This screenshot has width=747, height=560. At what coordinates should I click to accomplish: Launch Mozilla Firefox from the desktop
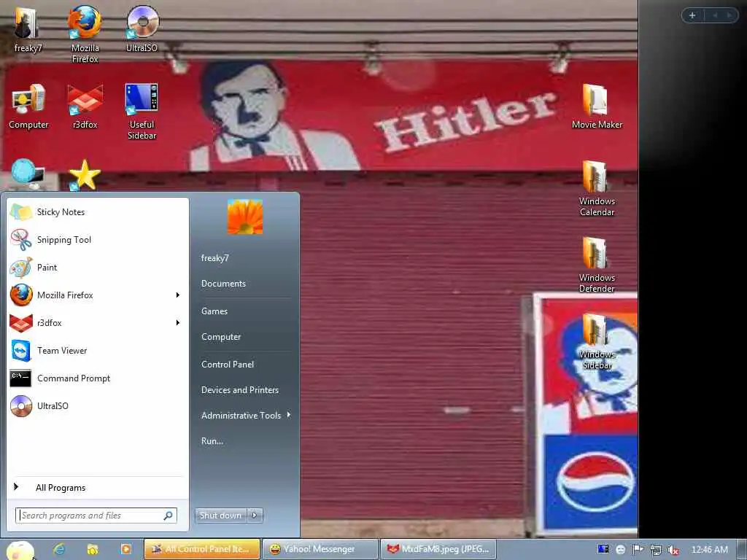coord(85,34)
